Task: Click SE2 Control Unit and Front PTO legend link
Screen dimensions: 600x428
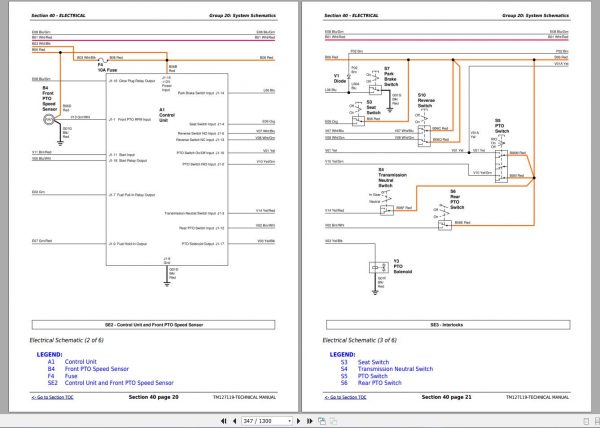Action: pos(117,381)
